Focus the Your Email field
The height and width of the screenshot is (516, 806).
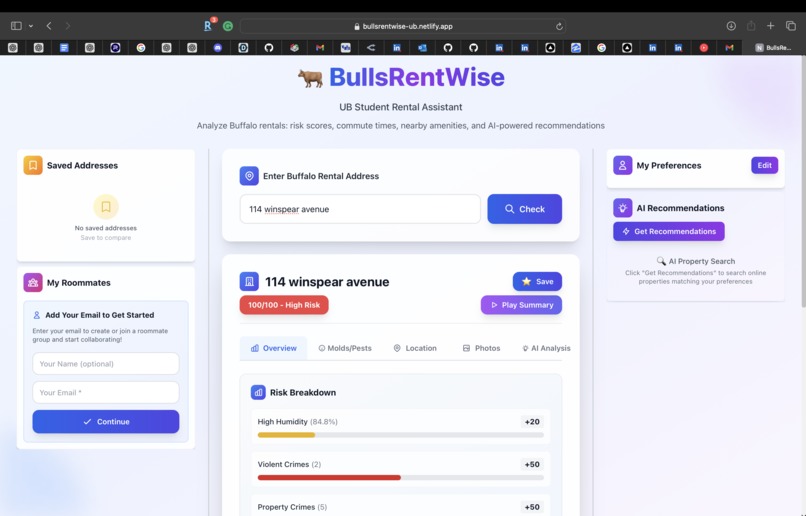106,392
